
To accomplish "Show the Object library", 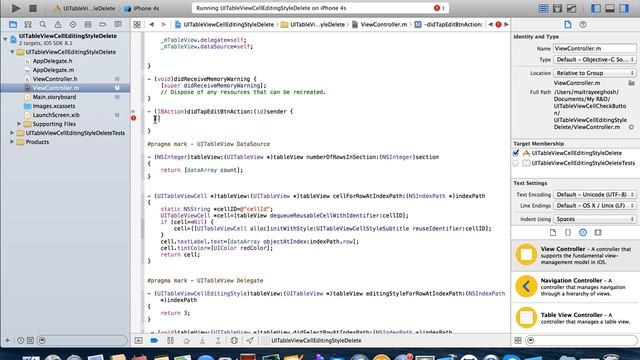I will pos(583,232).
